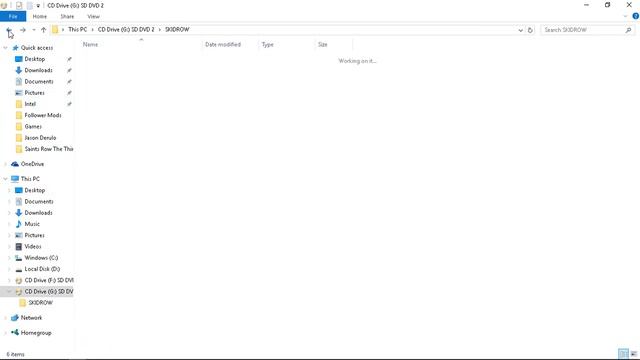Select CD Drive (G:) in sidebar
The height and width of the screenshot is (360, 640).
[x=49, y=291]
